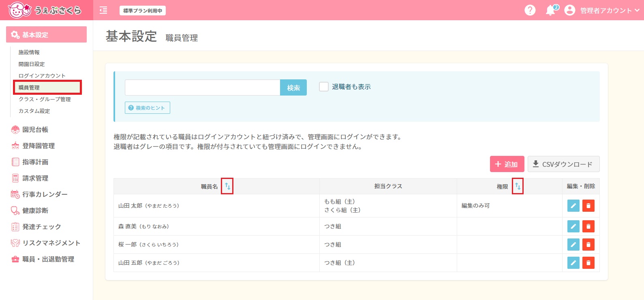
Task: Click the 指導計画 notebook icon
Action: (x=15, y=162)
